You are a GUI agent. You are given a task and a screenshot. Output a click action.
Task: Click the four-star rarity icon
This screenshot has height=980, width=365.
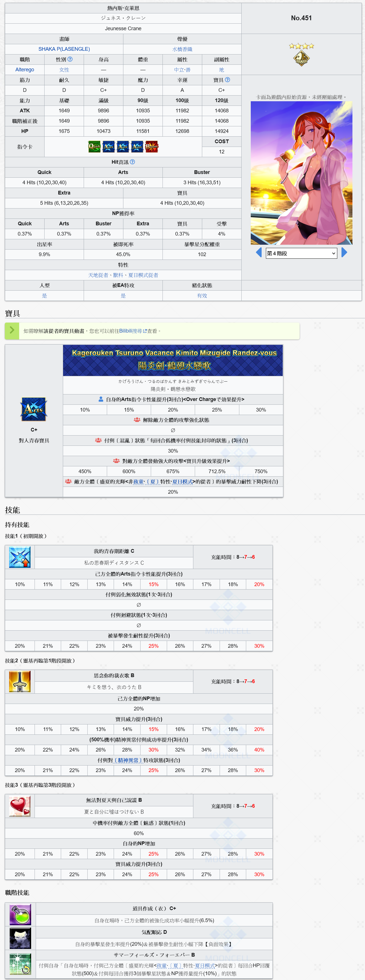(x=301, y=46)
